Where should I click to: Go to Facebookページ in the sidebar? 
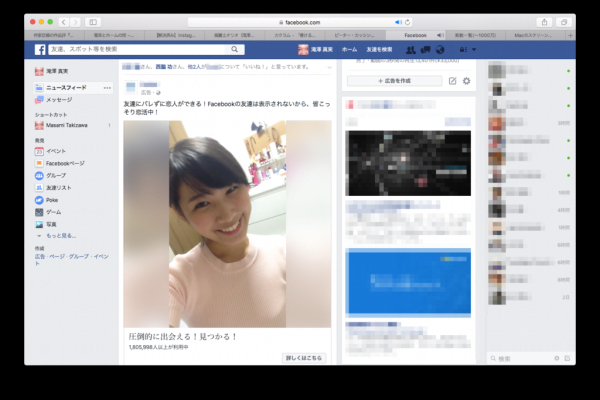click(39, 162)
